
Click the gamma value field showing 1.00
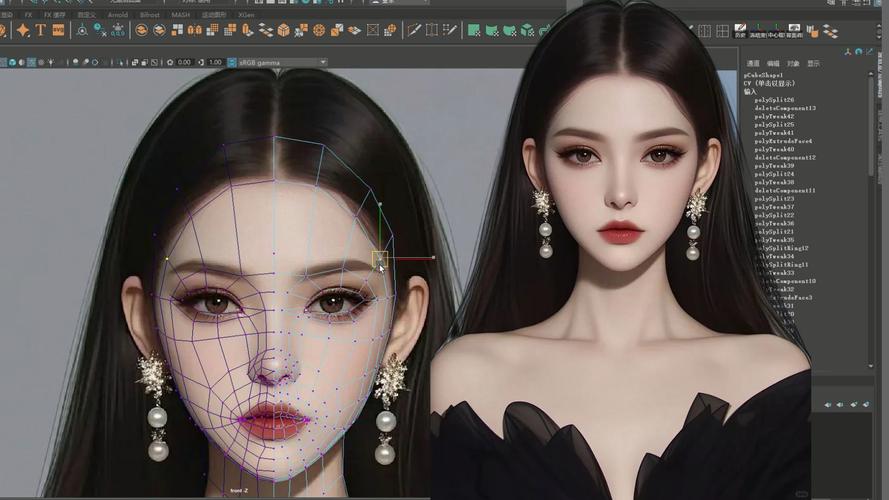pyautogui.click(x=215, y=62)
